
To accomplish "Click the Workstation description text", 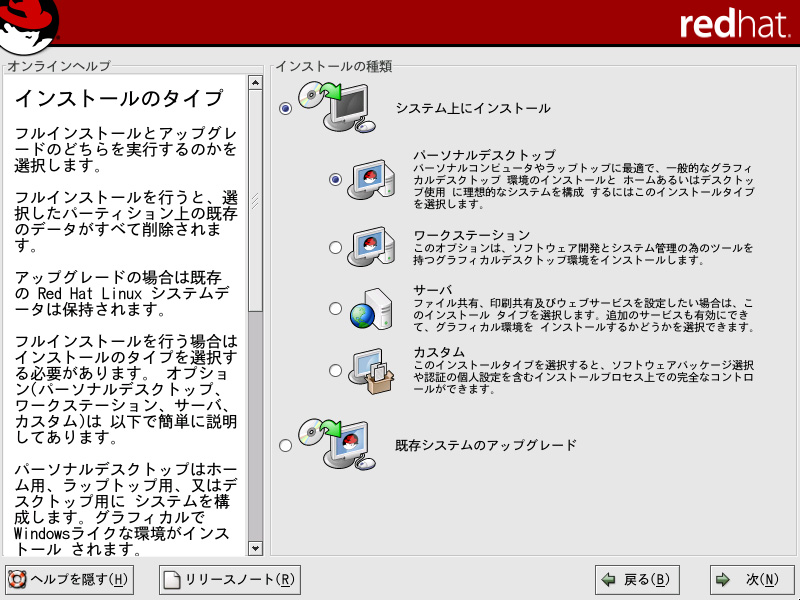I will [x=583, y=254].
